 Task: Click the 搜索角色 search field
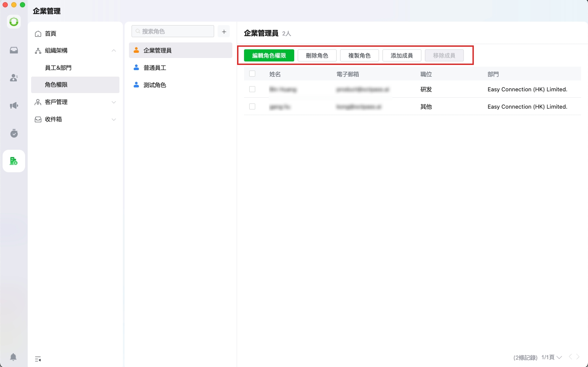(x=173, y=32)
